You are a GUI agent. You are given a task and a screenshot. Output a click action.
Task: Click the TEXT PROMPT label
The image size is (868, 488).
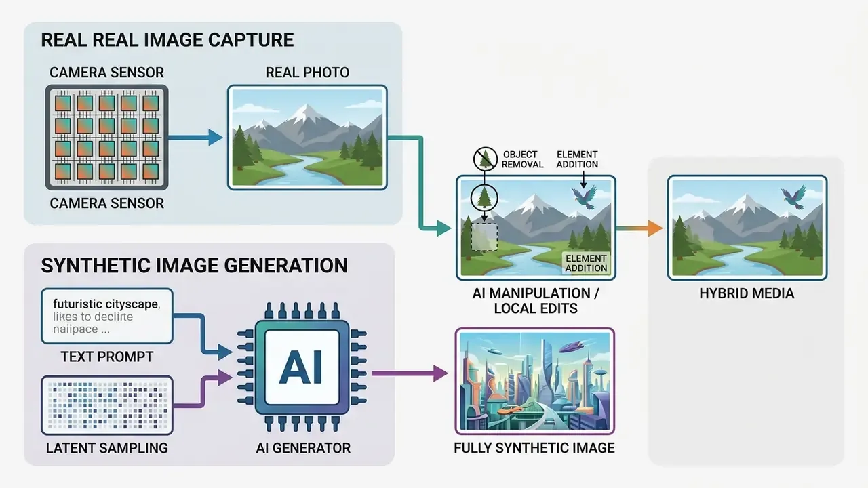pos(107,357)
